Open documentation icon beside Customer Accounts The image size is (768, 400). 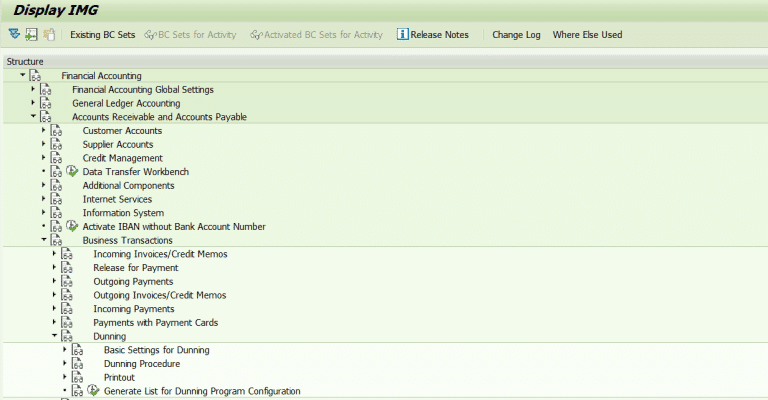point(56,131)
